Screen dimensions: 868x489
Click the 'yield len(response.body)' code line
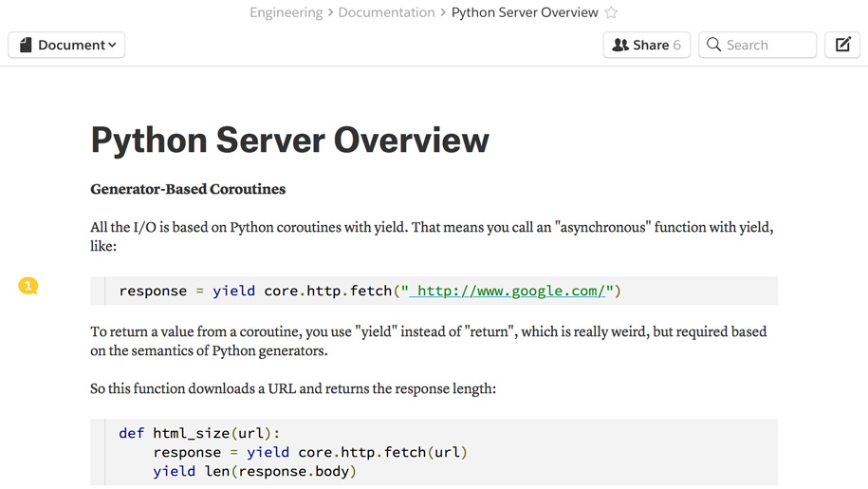pyautogui.click(x=254, y=471)
